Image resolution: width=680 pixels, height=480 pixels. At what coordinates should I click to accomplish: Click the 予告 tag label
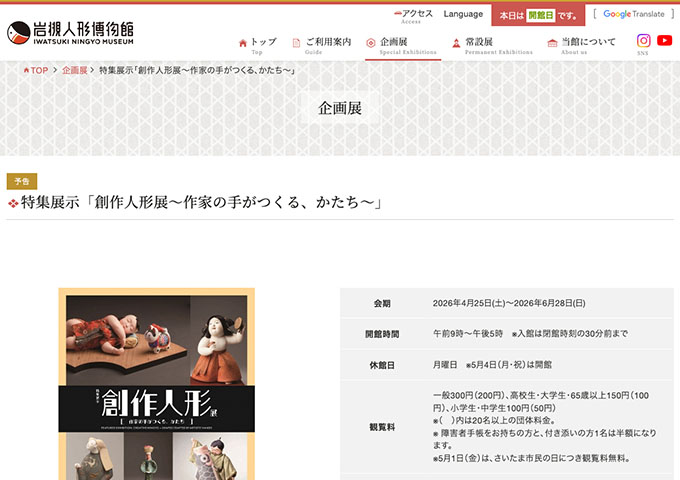[x=22, y=181]
